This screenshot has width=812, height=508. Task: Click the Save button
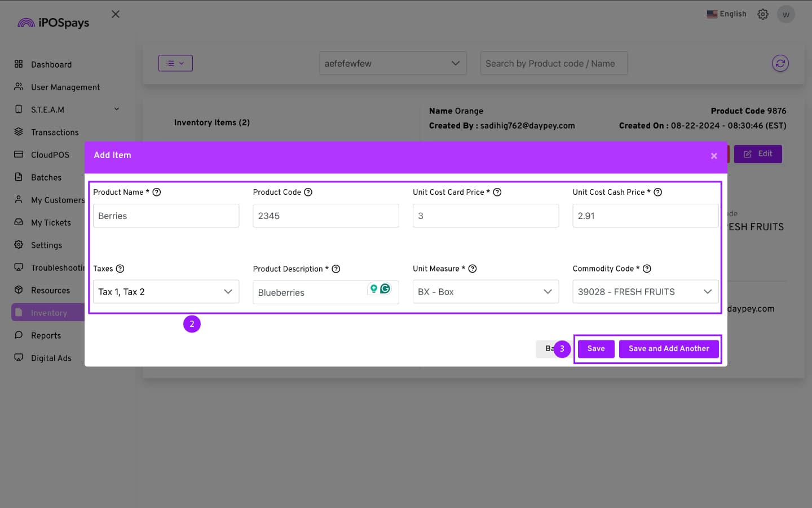point(595,349)
